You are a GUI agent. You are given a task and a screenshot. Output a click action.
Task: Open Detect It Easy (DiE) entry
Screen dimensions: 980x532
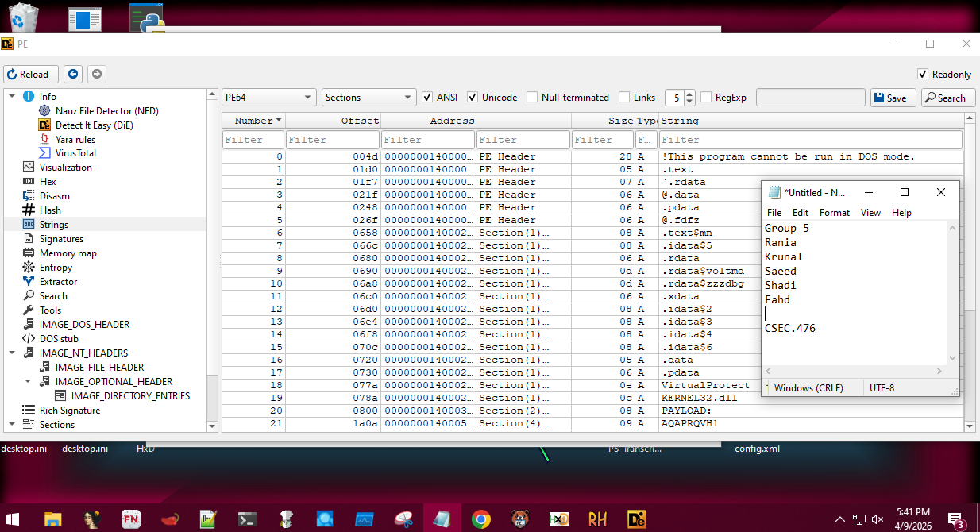[94, 125]
